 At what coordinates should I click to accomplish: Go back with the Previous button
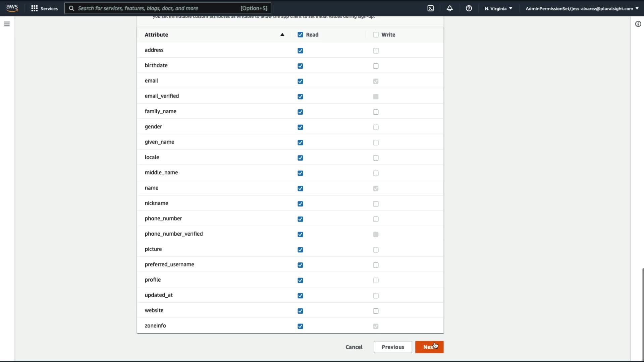[x=392, y=347]
